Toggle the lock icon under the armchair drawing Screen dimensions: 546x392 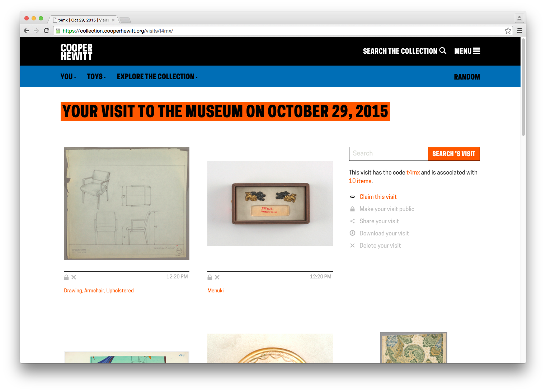[x=66, y=277]
